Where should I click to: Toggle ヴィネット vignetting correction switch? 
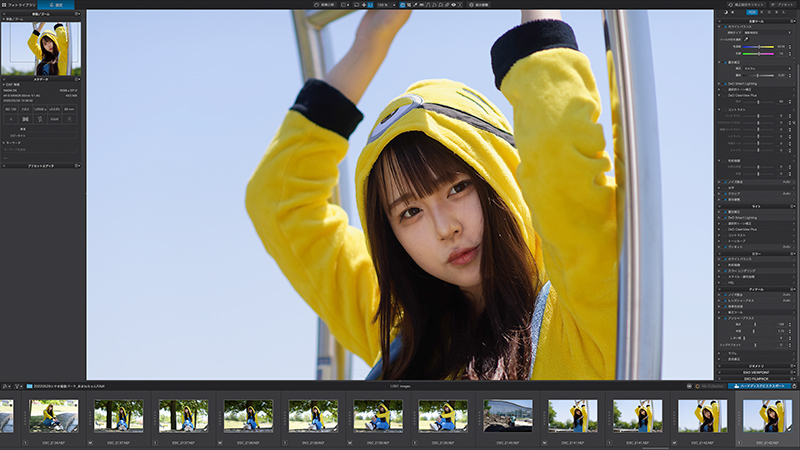725,247
